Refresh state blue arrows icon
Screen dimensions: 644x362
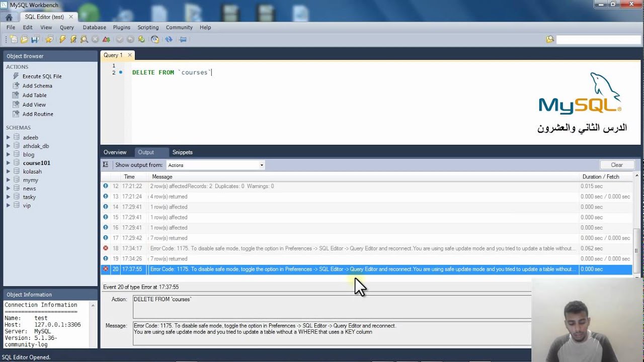pyautogui.click(x=169, y=39)
